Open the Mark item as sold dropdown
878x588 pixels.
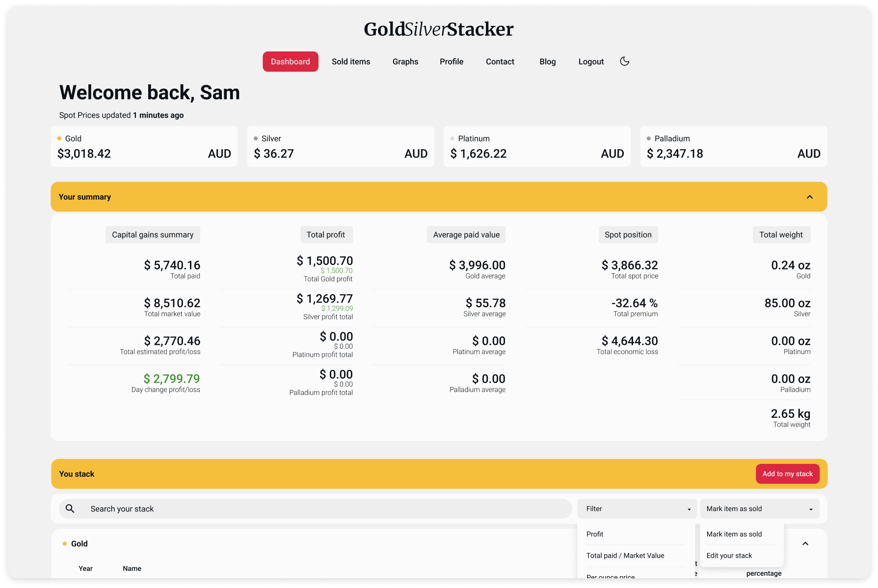(x=759, y=509)
